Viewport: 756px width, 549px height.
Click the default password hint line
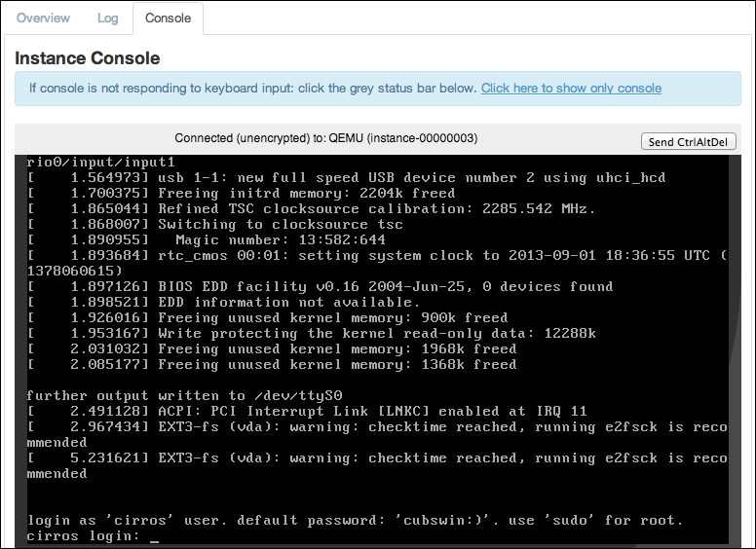pos(356,520)
